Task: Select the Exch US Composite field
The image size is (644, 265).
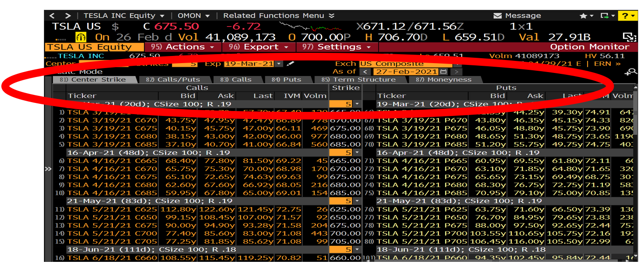Action: click(406, 64)
